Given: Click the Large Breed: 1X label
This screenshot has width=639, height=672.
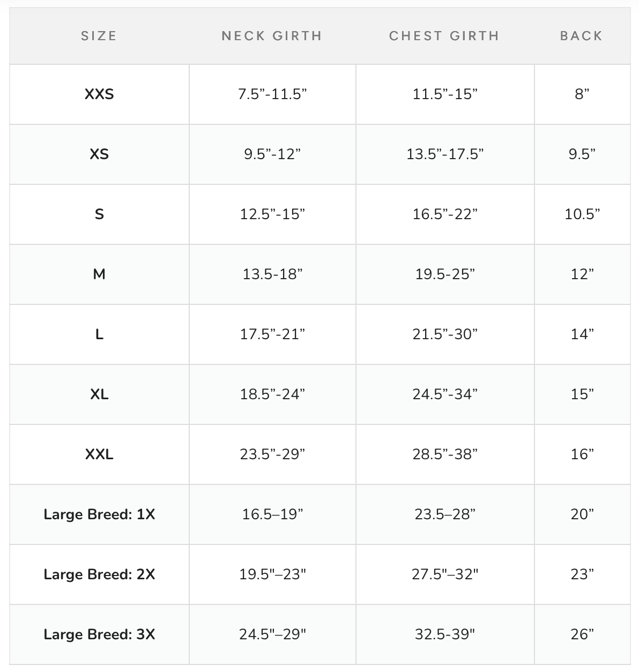Looking at the screenshot, I should tap(99, 514).
